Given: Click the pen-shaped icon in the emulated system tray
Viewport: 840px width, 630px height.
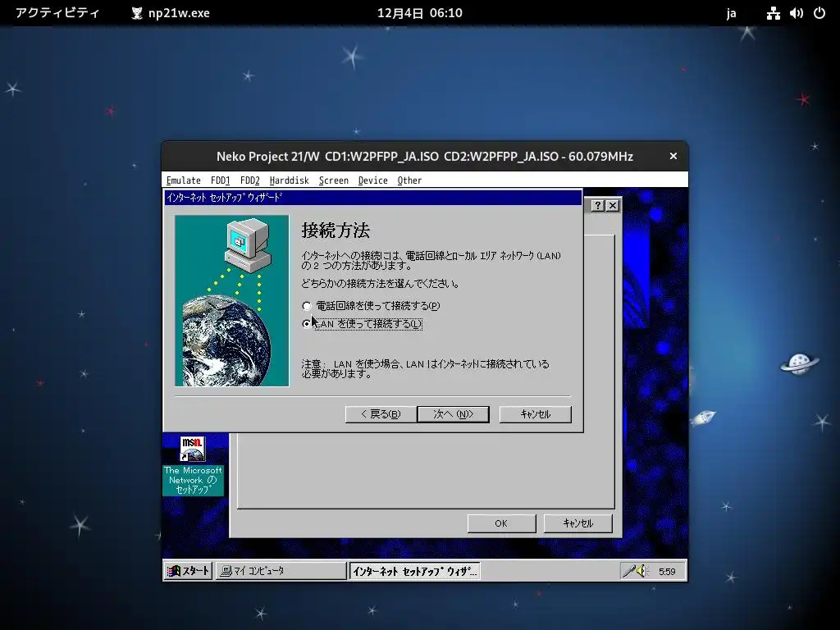Looking at the screenshot, I should [628, 571].
